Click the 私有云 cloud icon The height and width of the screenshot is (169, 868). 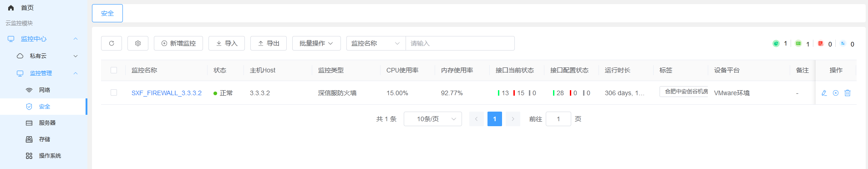(20, 56)
